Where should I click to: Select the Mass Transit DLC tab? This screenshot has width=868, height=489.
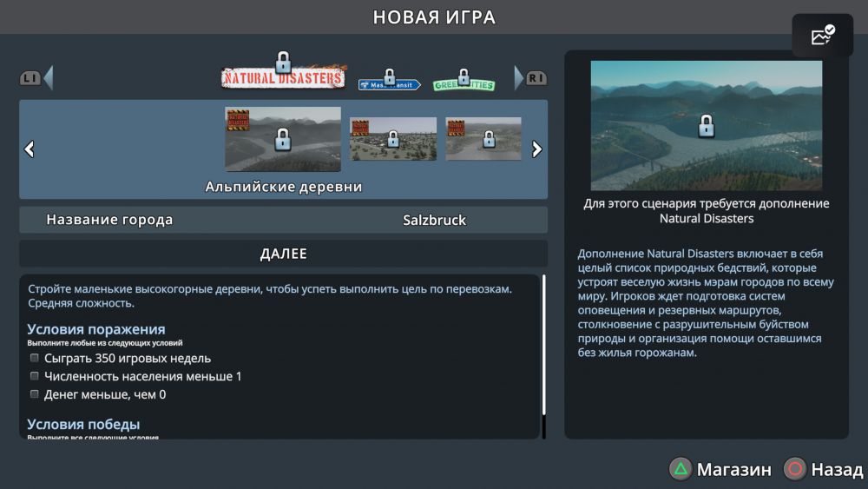389,84
